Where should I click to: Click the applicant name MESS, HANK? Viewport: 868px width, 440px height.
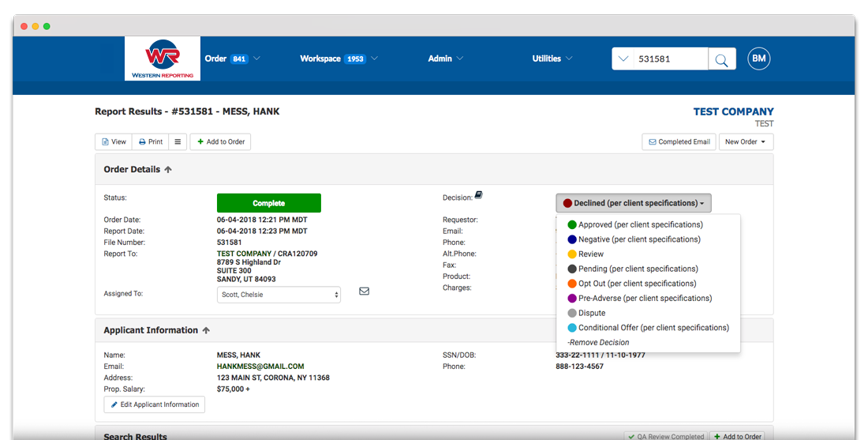[x=238, y=355]
